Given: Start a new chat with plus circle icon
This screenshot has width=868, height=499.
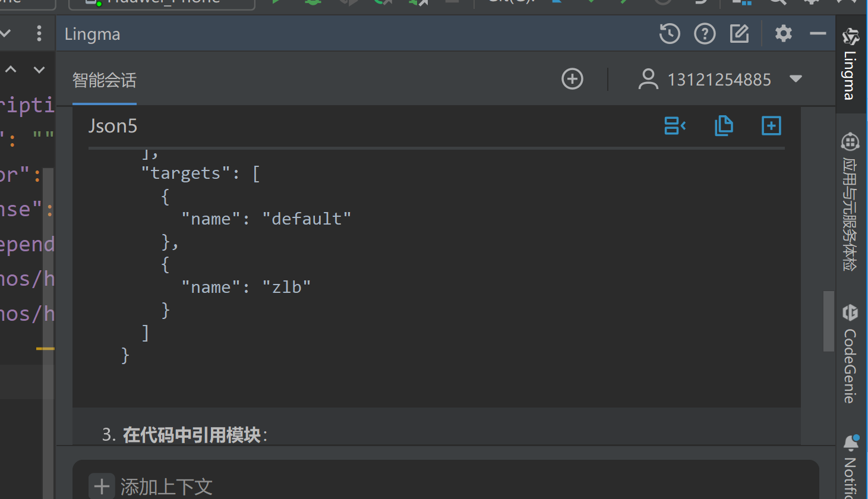Looking at the screenshot, I should (572, 79).
